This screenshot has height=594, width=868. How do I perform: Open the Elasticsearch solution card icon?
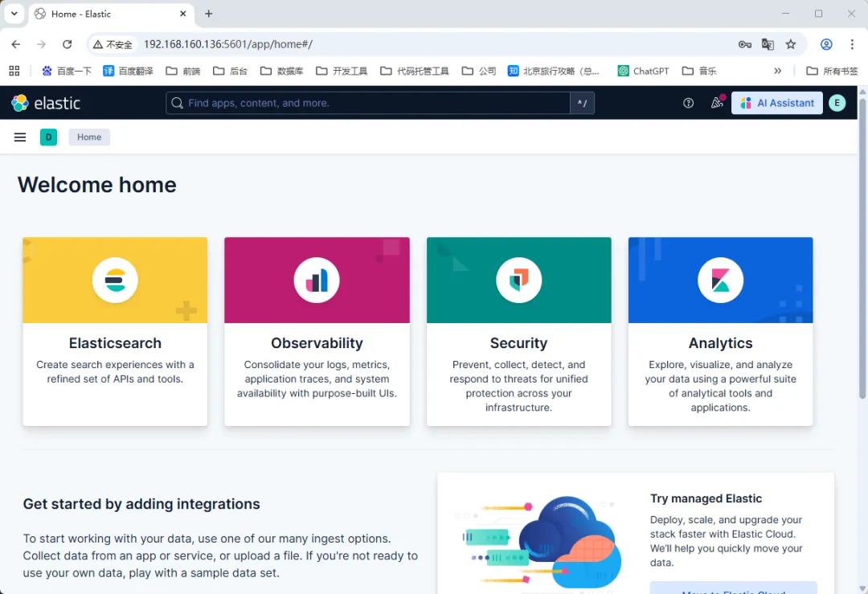point(115,280)
